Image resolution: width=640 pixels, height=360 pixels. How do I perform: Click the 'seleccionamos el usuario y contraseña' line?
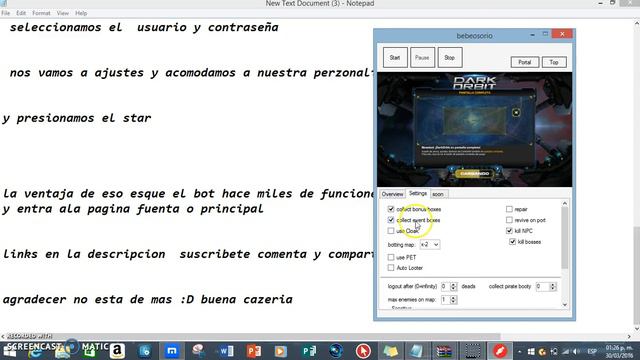pyautogui.click(x=144, y=28)
